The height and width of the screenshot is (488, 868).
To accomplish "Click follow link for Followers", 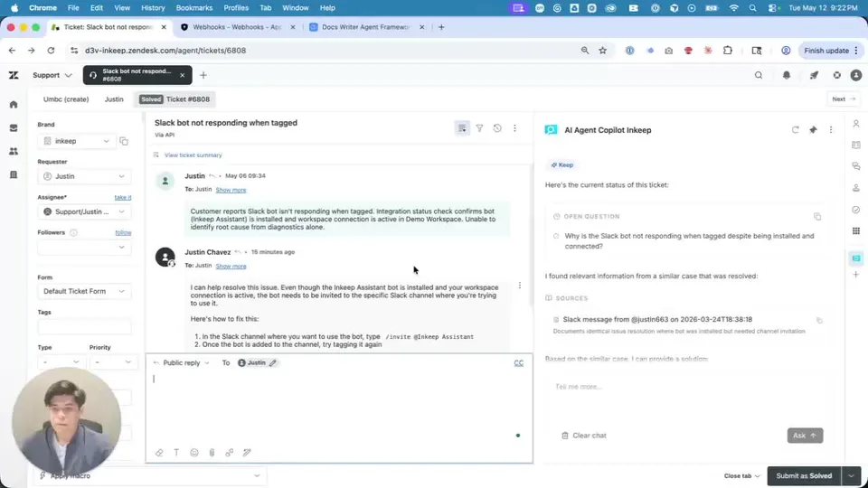I will coord(123,233).
